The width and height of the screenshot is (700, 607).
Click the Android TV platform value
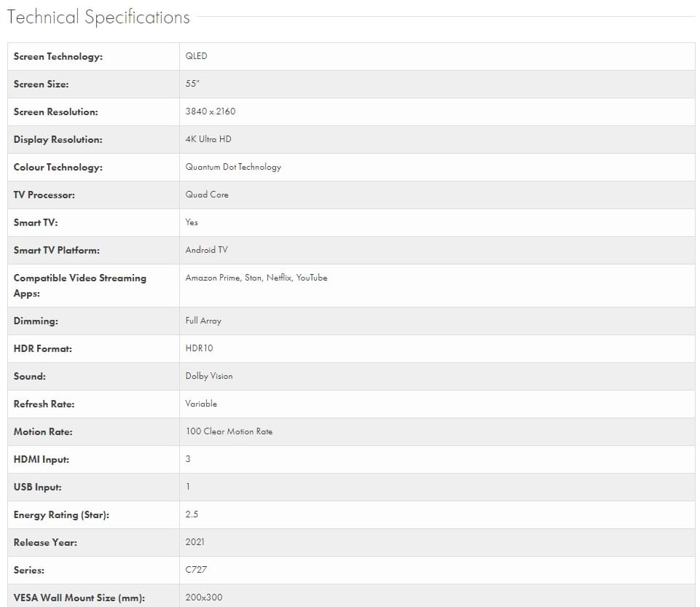click(x=206, y=250)
